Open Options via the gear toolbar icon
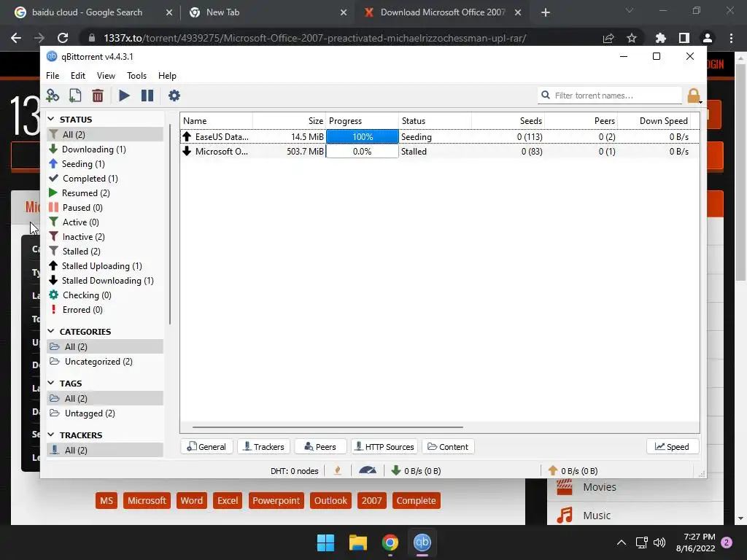 pyautogui.click(x=174, y=96)
